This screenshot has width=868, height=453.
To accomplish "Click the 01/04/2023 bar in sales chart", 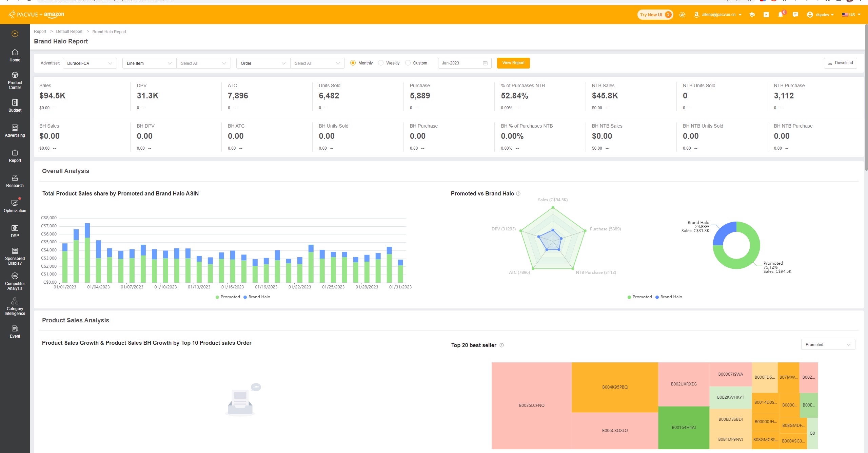I will click(98, 261).
